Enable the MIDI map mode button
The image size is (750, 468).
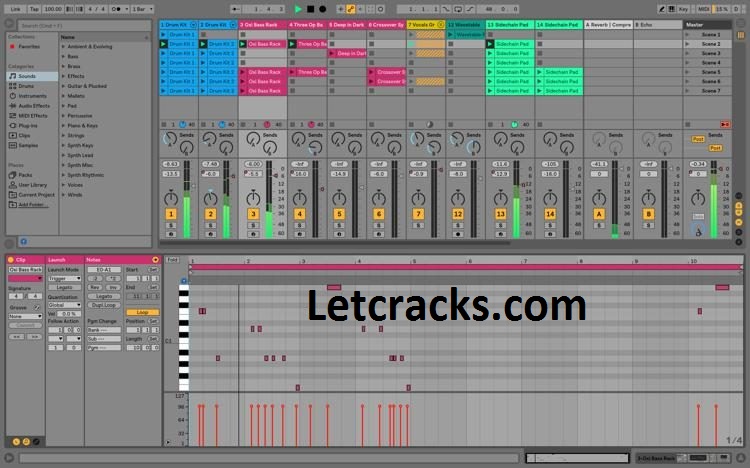tap(703, 9)
